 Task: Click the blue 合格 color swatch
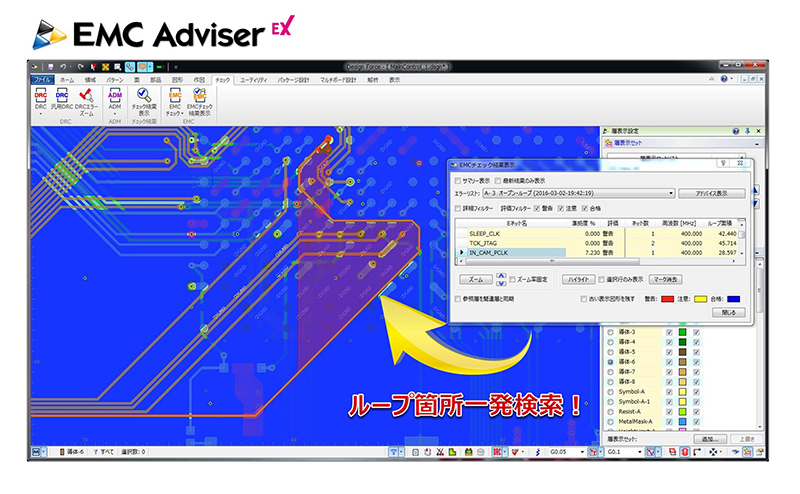[x=733, y=299]
